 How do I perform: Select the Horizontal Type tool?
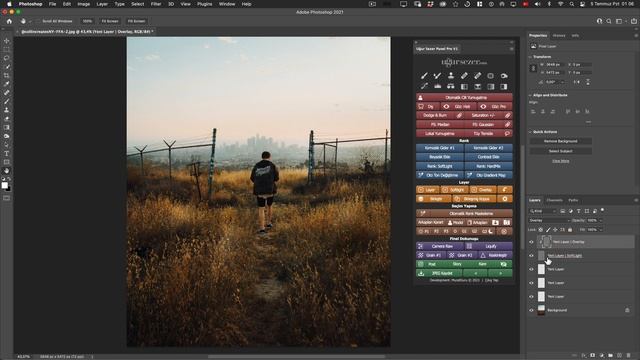point(7,153)
